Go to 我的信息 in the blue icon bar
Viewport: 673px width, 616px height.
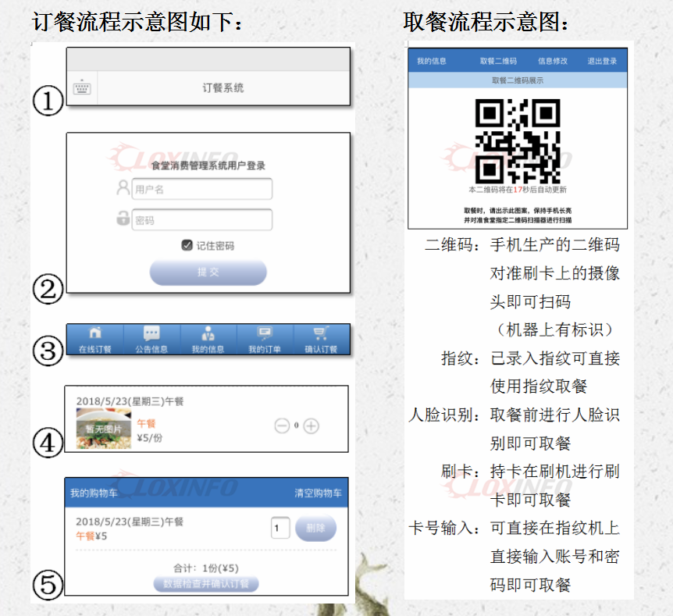[208, 340]
